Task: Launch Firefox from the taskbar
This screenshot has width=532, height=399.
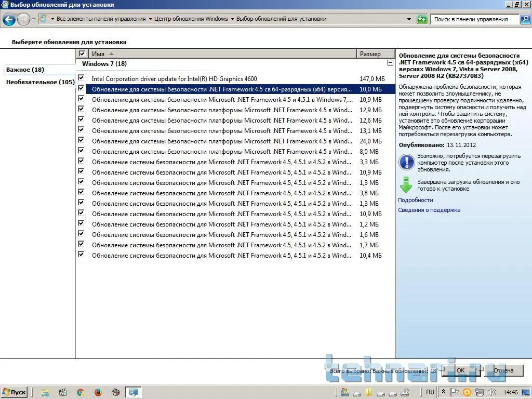Action: click(98, 393)
